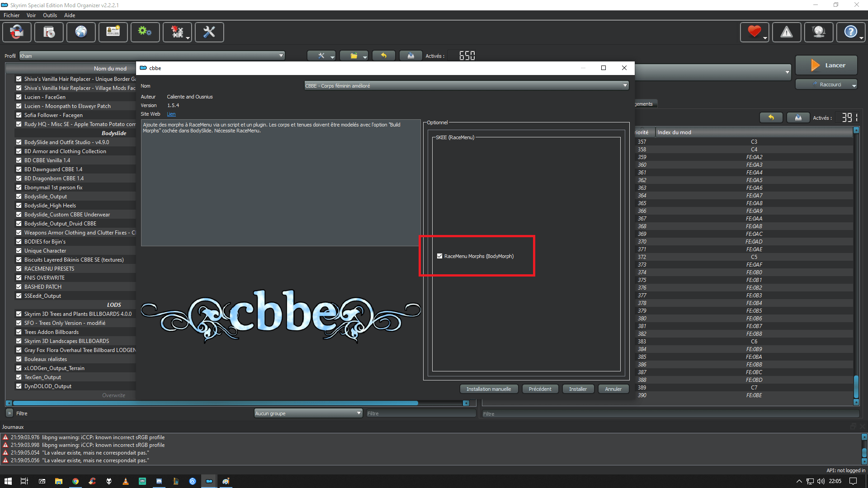The image size is (868, 488).
Task: Click Installer button to install CBBE
Action: coord(577,389)
